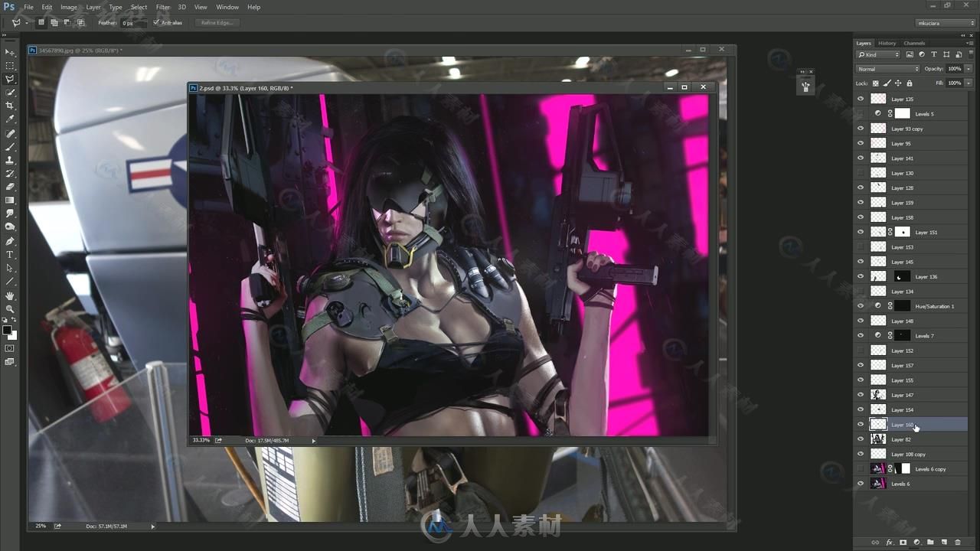Open the Fill slider dropdown arrow
980x551 pixels.
(x=969, y=83)
